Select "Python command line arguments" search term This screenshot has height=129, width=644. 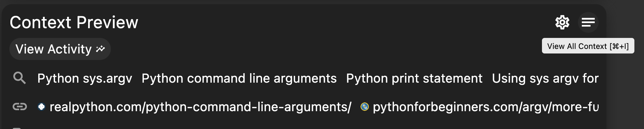239,78
